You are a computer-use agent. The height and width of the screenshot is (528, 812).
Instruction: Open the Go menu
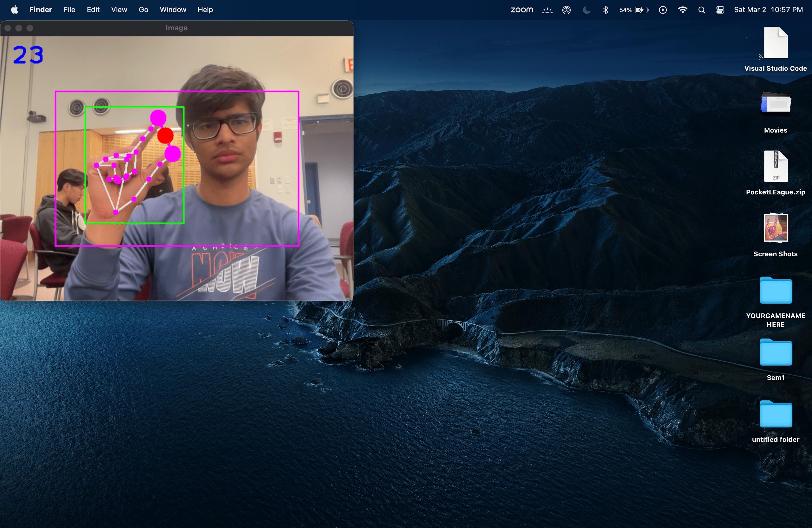pos(143,10)
